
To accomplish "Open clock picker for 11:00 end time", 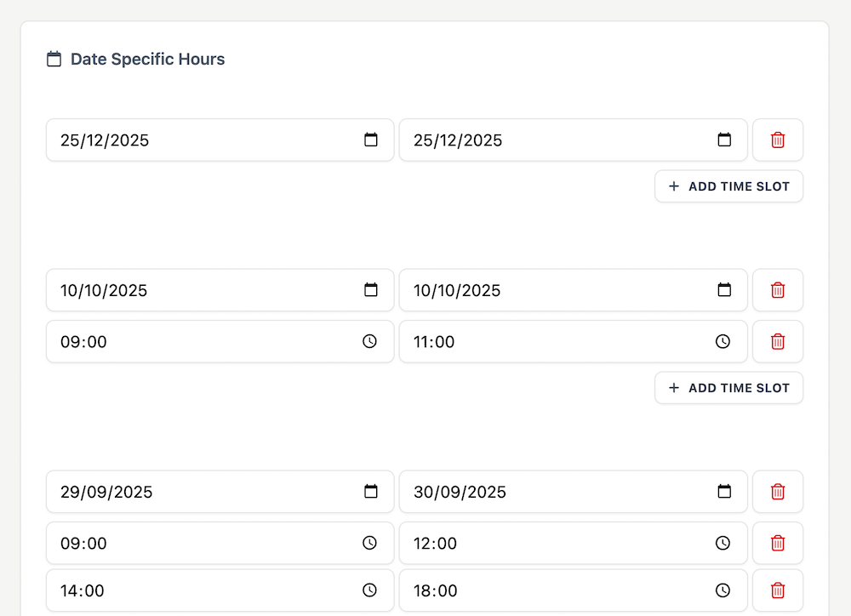I will point(722,341).
